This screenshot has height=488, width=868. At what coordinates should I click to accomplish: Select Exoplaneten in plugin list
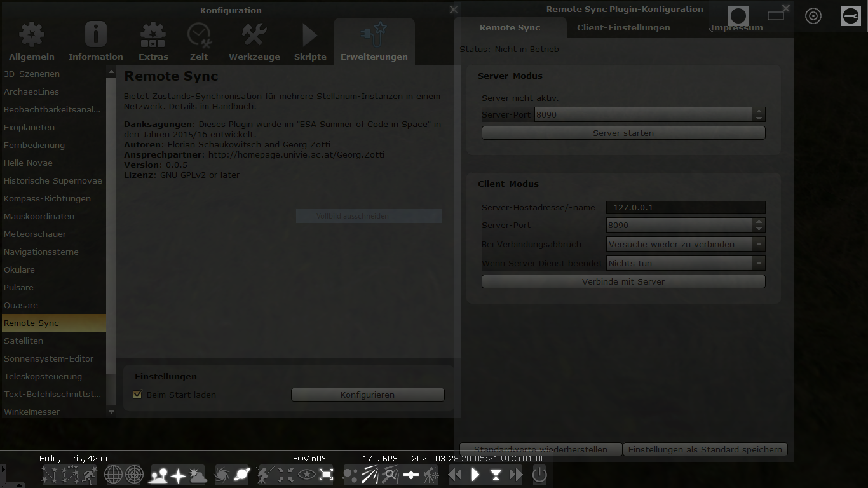[53, 127]
